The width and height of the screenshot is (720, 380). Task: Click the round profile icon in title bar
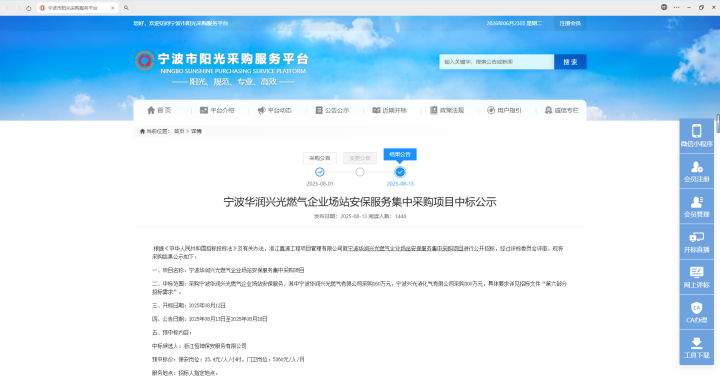click(x=664, y=7)
